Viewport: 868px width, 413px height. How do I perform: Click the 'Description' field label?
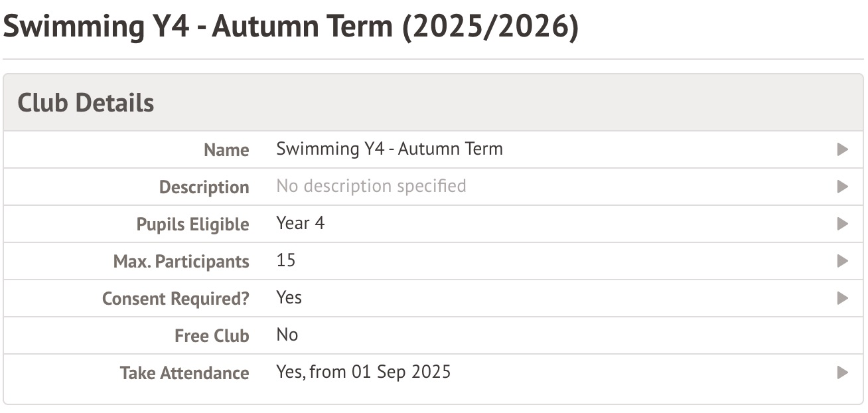[x=204, y=187]
